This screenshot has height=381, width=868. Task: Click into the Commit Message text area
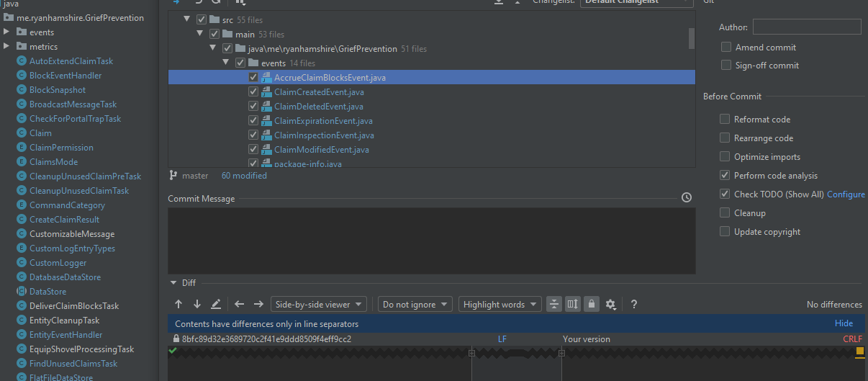click(432, 241)
